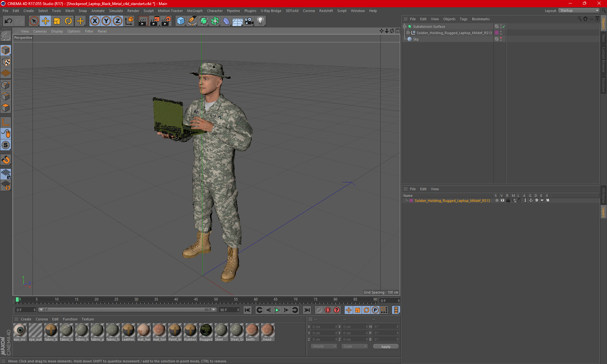This screenshot has height=364, width=607.
Task: Activate the Rotate tool
Action: (68, 21)
